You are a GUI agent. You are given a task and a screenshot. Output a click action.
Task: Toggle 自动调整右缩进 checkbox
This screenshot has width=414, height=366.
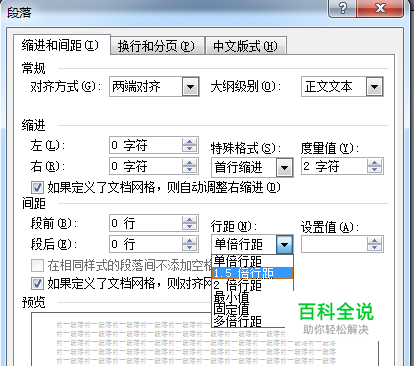pos(37,188)
